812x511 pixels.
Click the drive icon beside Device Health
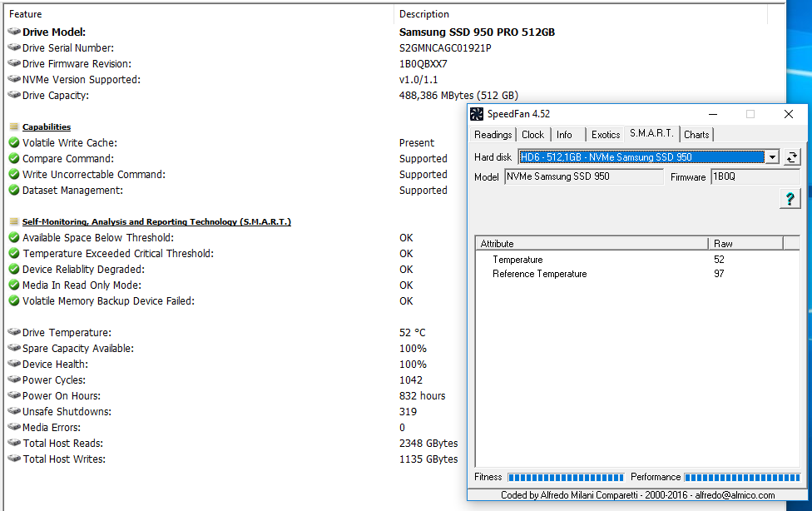(14, 364)
